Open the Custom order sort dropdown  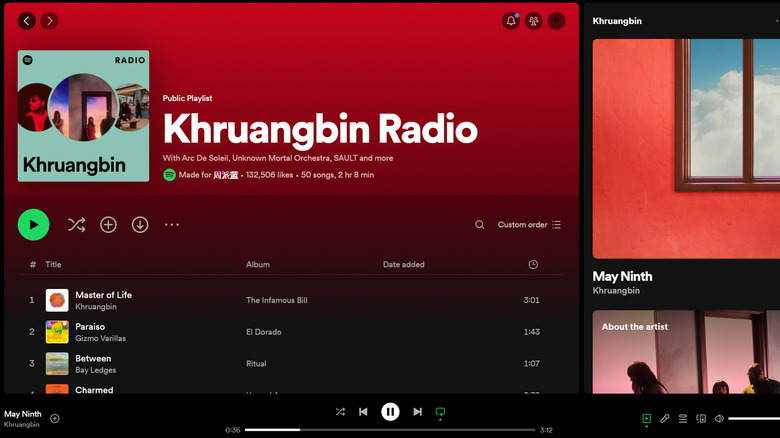[529, 225]
